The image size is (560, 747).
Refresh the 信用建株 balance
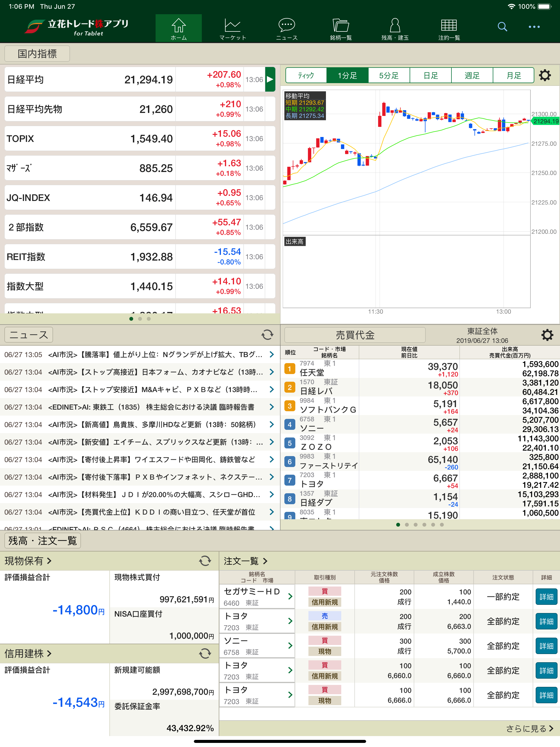click(x=205, y=653)
